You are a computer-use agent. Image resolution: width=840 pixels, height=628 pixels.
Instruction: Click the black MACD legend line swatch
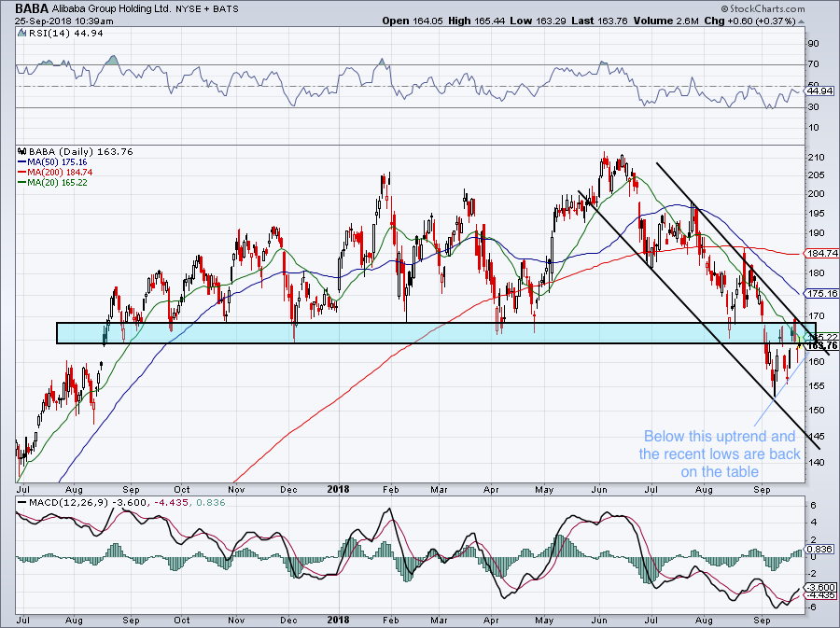tap(21, 503)
